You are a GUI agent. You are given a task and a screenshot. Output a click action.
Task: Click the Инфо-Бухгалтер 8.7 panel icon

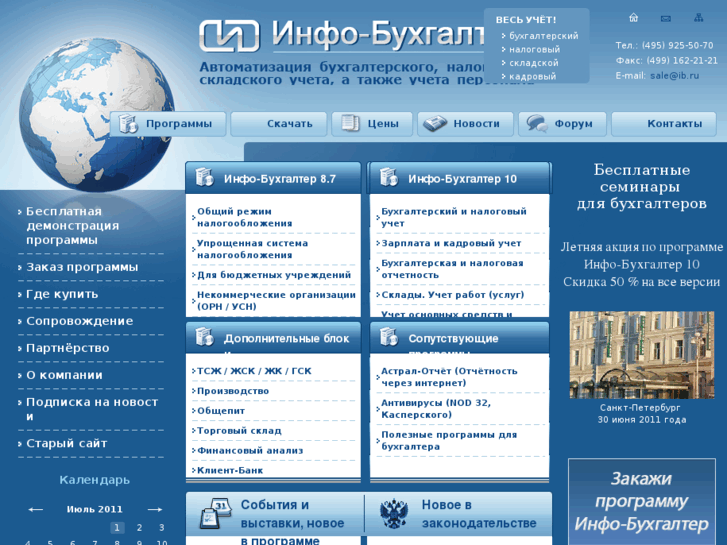click(x=204, y=178)
